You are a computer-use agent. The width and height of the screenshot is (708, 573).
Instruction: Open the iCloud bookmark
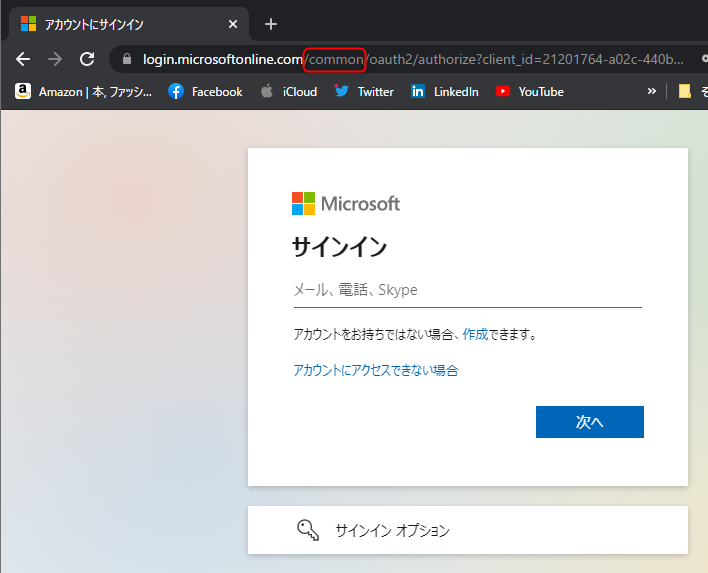tap(289, 92)
